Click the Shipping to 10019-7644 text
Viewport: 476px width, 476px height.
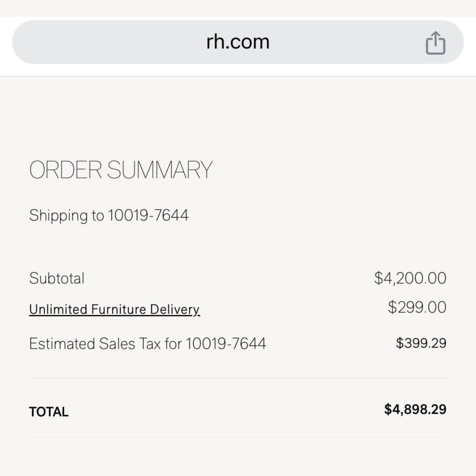pyautogui.click(x=109, y=215)
